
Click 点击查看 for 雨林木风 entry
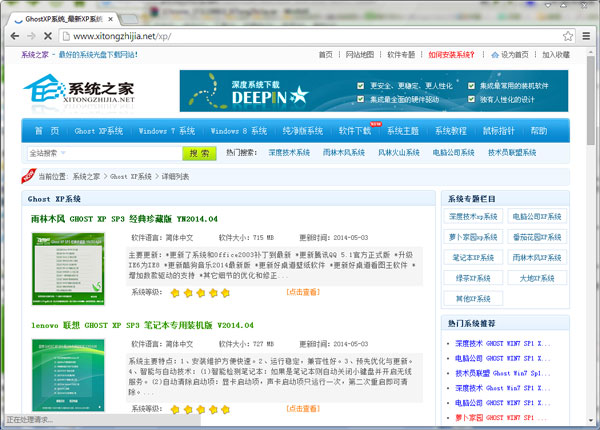click(x=303, y=292)
